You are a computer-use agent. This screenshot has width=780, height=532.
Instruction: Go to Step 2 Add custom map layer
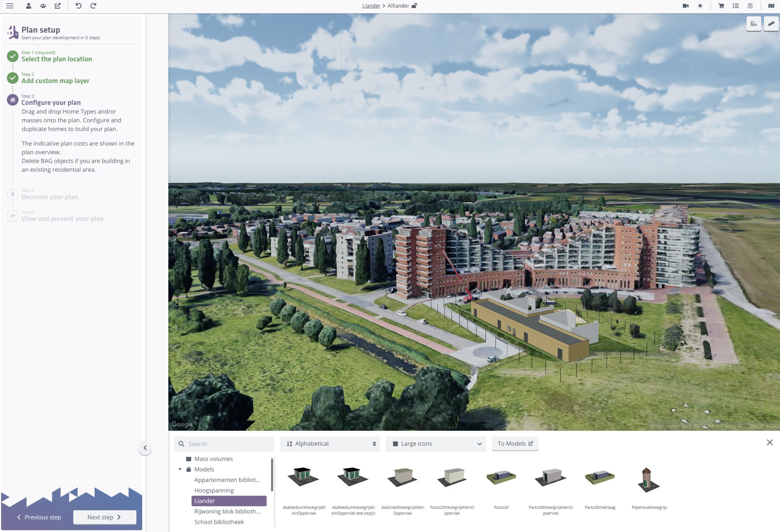55,81
